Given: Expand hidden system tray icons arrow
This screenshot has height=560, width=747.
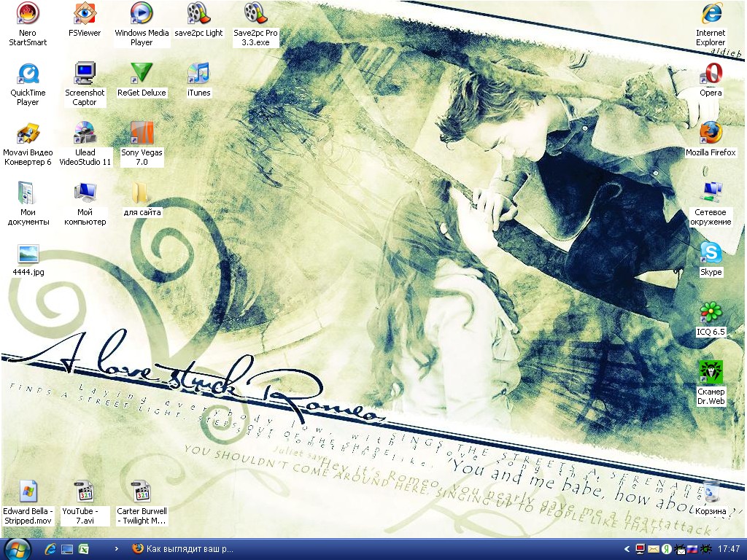Looking at the screenshot, I should tap(627, 549).
